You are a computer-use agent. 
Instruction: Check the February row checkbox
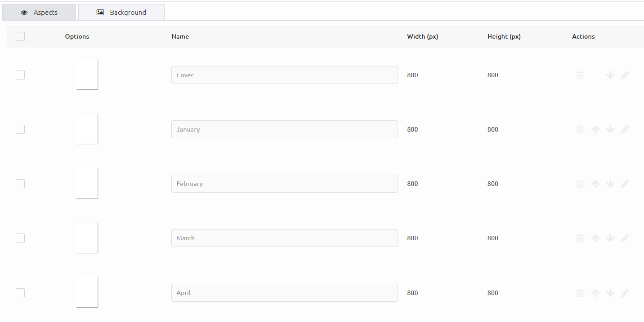coord(20,184)
